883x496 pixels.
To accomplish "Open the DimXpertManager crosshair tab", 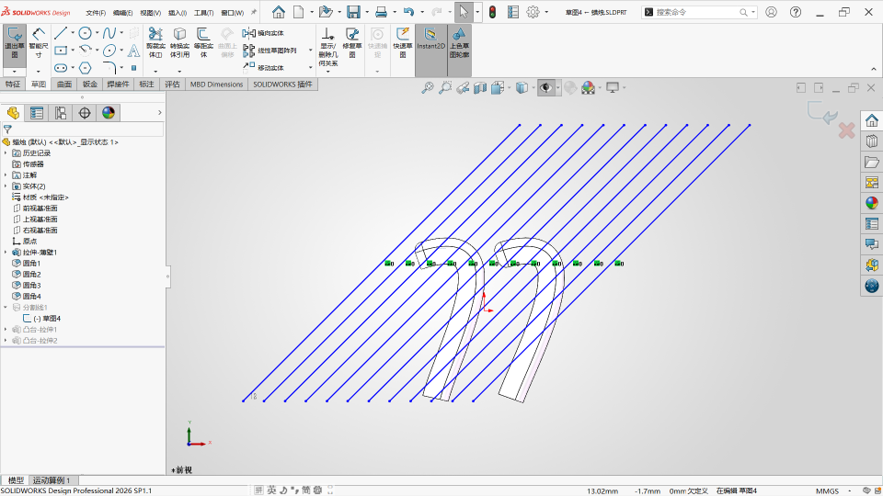I will pyautogui.click(x=84, y=113).
